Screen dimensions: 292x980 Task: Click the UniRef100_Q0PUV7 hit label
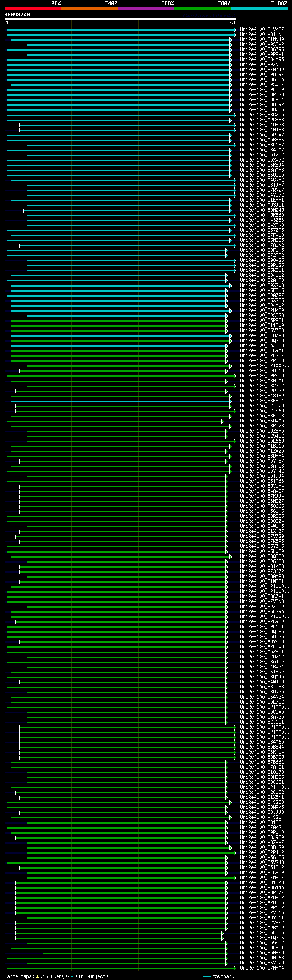pos(262,135)
